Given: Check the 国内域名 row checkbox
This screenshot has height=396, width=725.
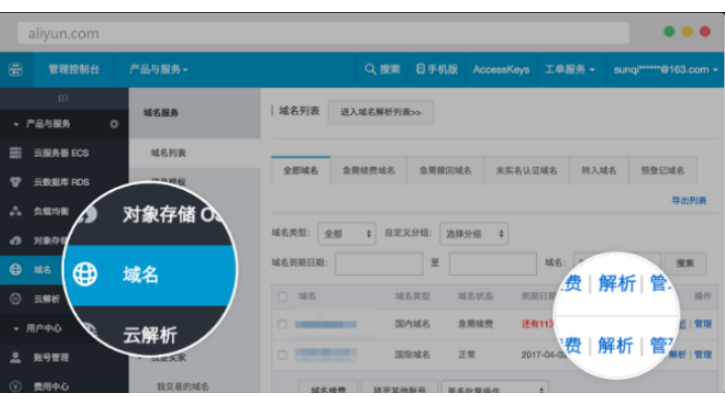Looking at the screenshot, I should click(282, 324).
